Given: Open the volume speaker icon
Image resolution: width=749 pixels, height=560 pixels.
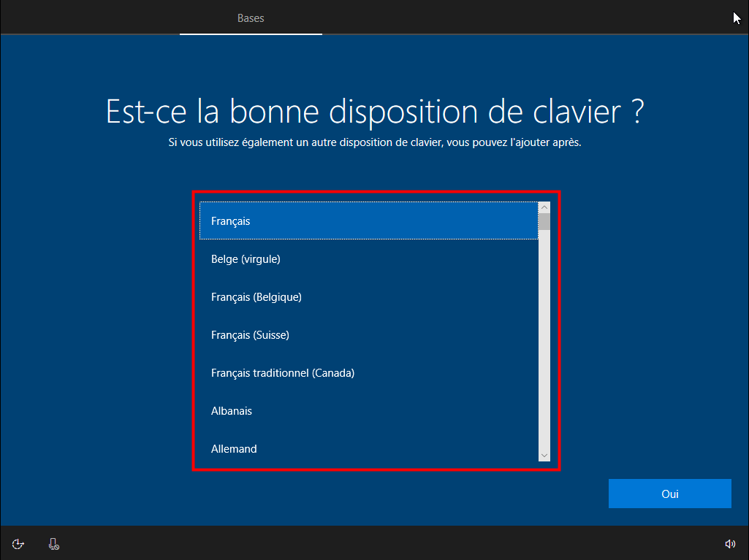Looking at the screenshot, I should [x=729, y=543].
